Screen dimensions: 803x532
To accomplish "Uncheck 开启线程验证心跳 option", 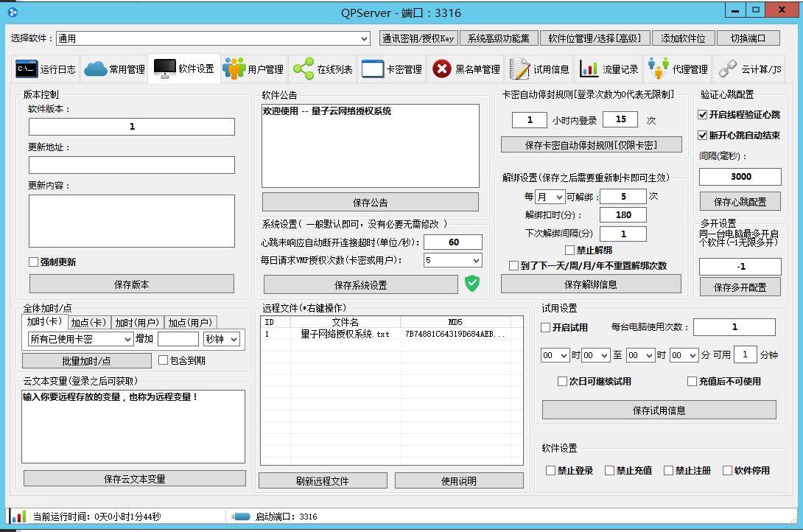I will 702,115.
